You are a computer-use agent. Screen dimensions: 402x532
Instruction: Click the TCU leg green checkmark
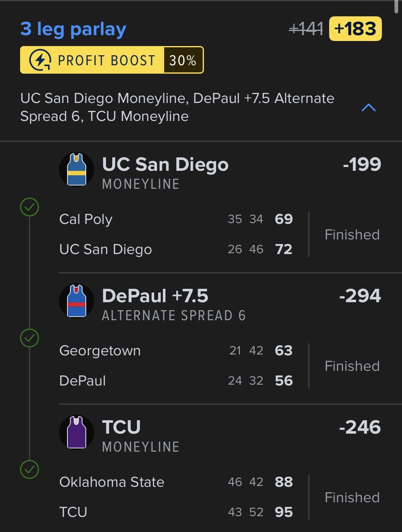(30, 470)
